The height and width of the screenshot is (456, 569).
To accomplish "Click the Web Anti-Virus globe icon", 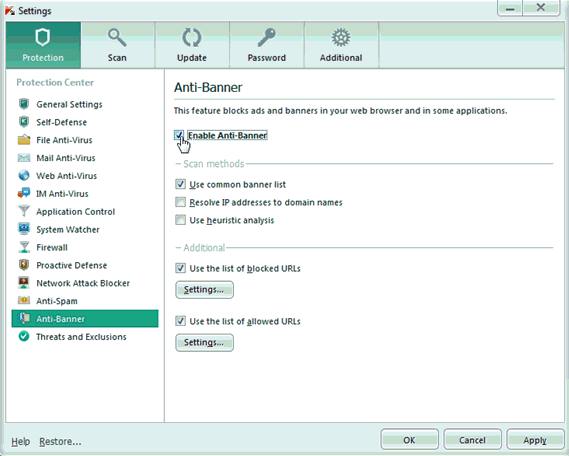I will coord(24,175).
